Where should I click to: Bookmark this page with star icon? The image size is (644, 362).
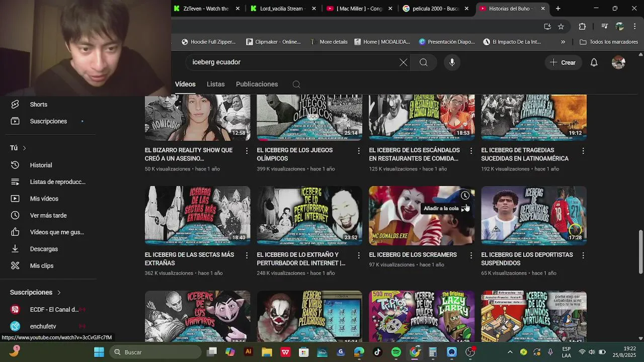click(x=561, y=26)
